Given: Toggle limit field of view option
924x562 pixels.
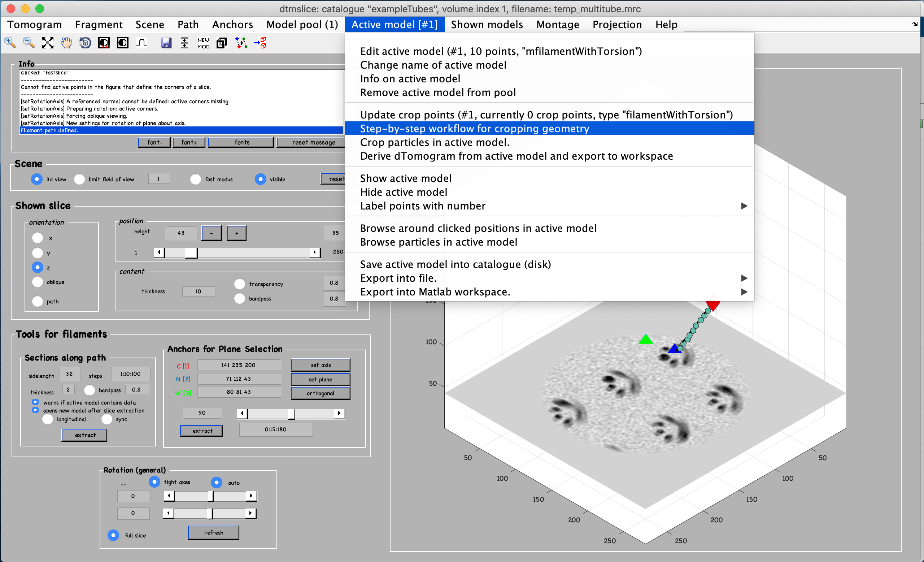Looking at the screenshot, I should coord(79,180).
